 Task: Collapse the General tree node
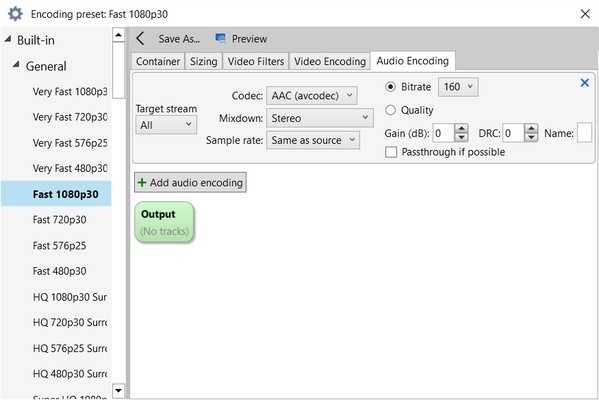coord(16,65)
